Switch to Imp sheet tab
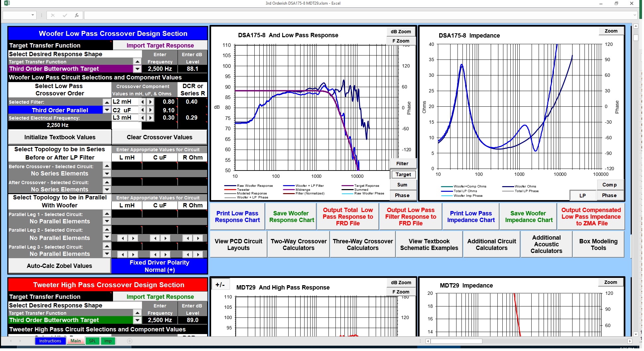Screen dimensions: 644x351 click(x=108, y=341)
